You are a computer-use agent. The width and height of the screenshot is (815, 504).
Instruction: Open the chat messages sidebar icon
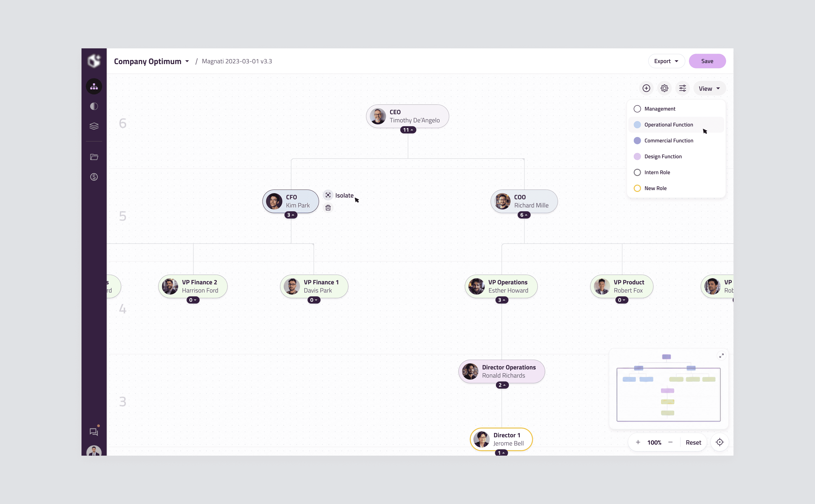click(x=94, y=432)
